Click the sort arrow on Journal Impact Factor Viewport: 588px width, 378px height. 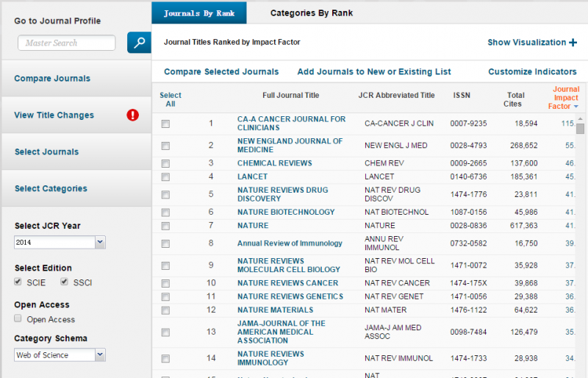576,107
